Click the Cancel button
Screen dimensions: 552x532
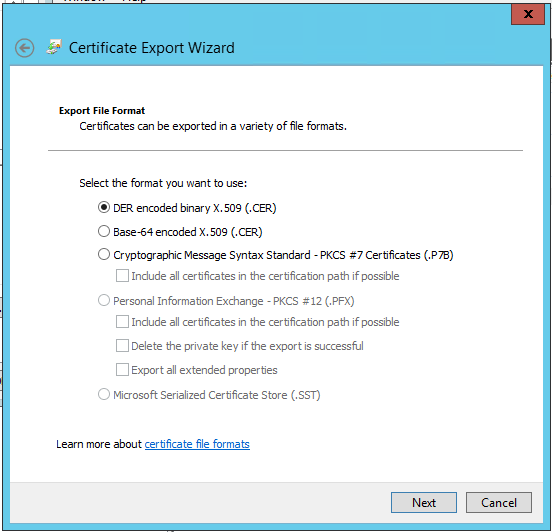coord(499,502)
